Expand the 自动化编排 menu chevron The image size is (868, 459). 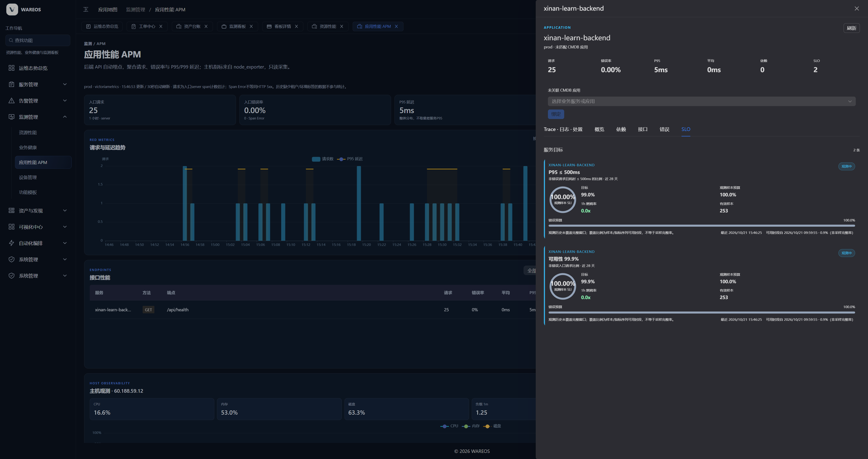65,243
